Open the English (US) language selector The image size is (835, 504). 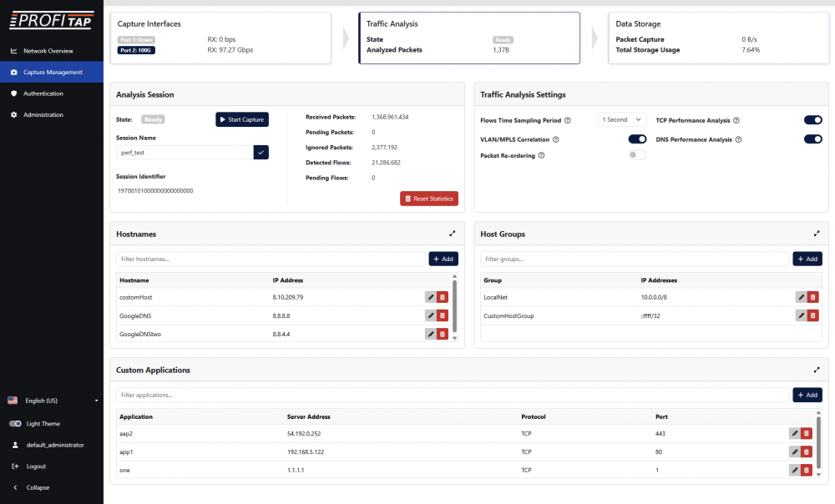pyautogui.click(x=52, y=401)
